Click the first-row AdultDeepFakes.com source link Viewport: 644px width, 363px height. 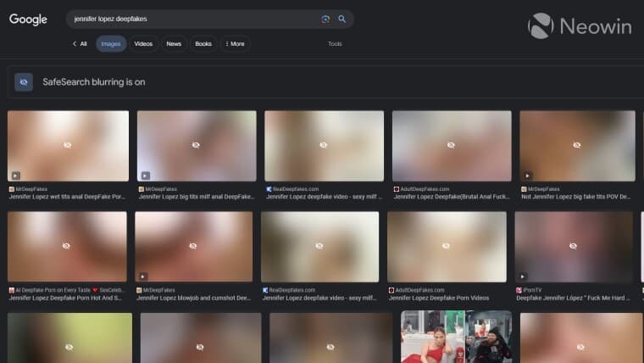[425, 189]
